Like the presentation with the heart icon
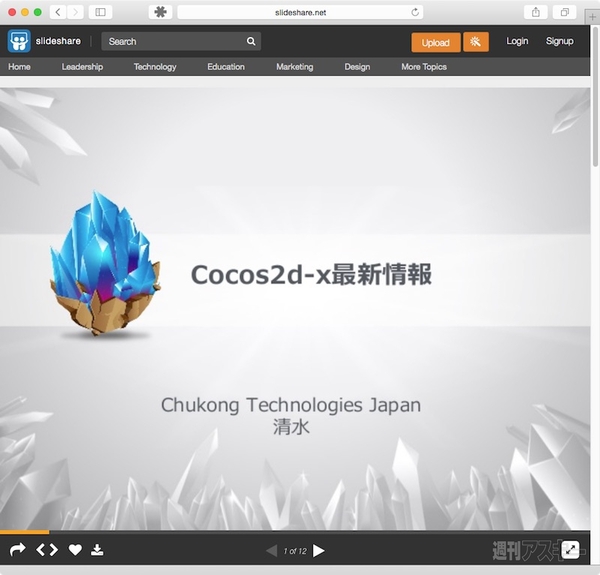This screenshot has height=575, width=600. pos(75,550)
